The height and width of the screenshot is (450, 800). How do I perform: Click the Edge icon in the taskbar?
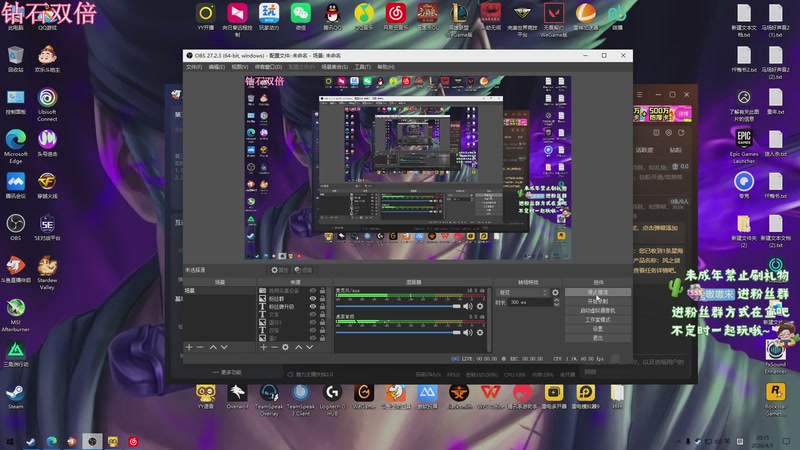(52, 441)
